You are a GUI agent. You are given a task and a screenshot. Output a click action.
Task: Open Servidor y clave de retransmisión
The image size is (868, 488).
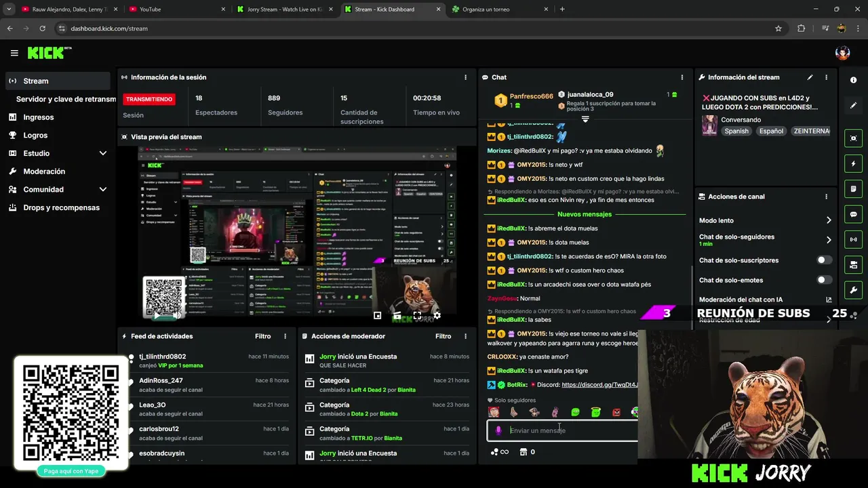click(x=66, y=99)
